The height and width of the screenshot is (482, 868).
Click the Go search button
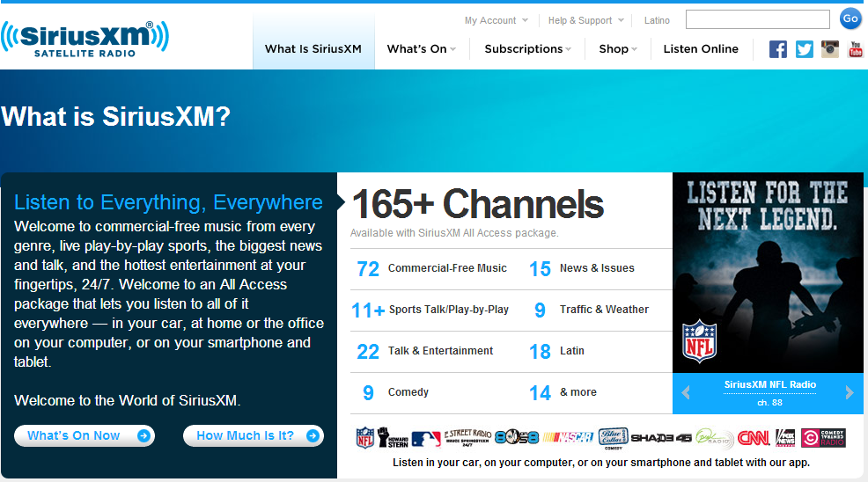point(850,18)
